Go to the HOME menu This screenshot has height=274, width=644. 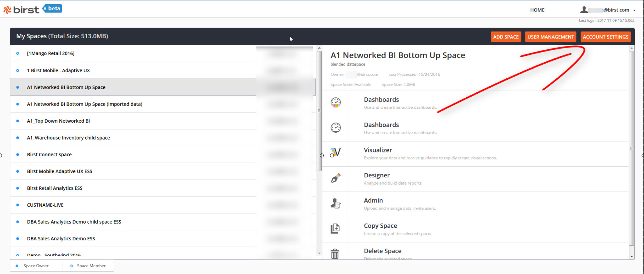(537, 10)
